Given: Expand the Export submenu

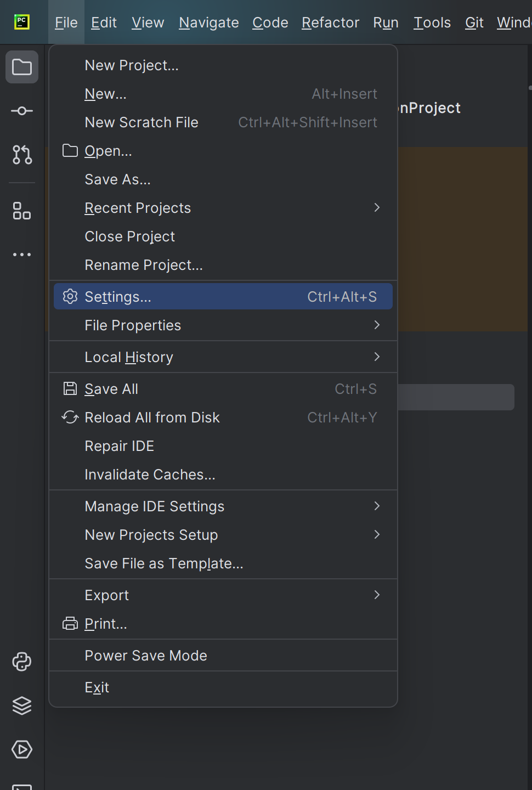Looking at the screenshot, I should click(223, 595).
